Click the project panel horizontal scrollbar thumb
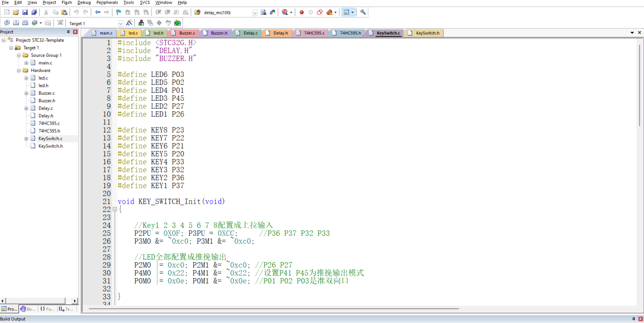The image size is (644, 323). 36,301
